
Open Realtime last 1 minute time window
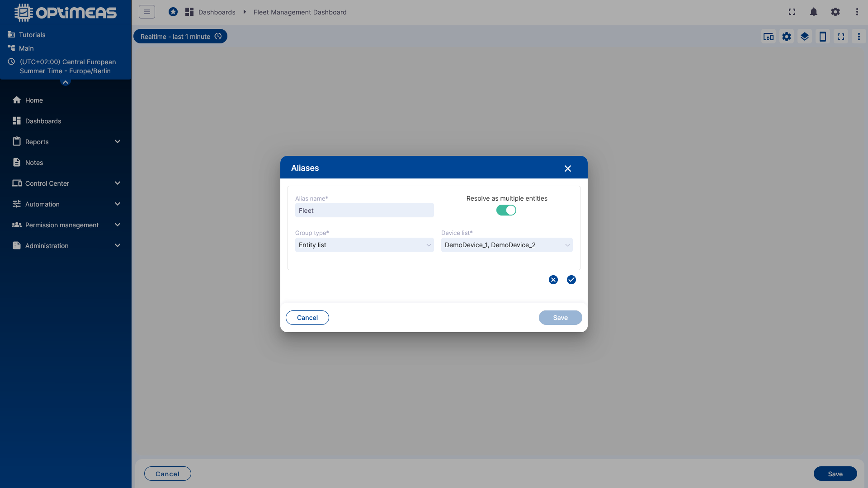tap(180, 37)
